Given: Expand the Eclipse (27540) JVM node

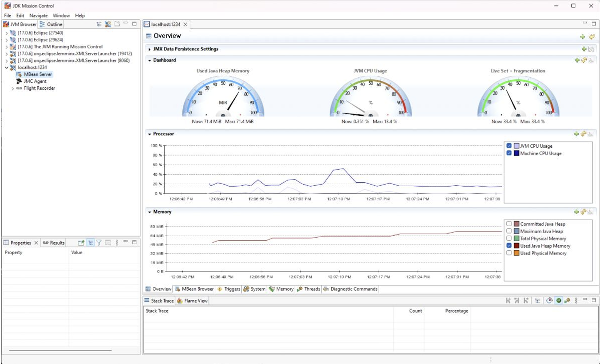Looking at the screenshot, I should pos(7,33).
